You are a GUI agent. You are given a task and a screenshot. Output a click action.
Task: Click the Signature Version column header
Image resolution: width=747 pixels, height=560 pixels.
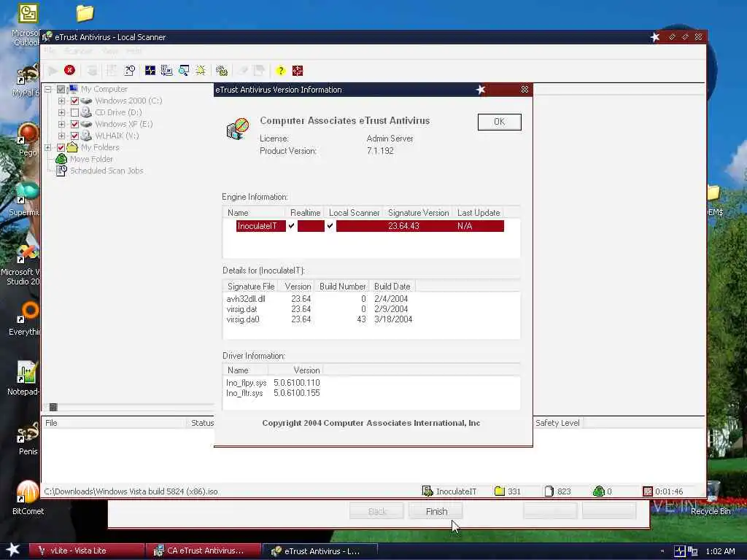(x=418, y=213)
